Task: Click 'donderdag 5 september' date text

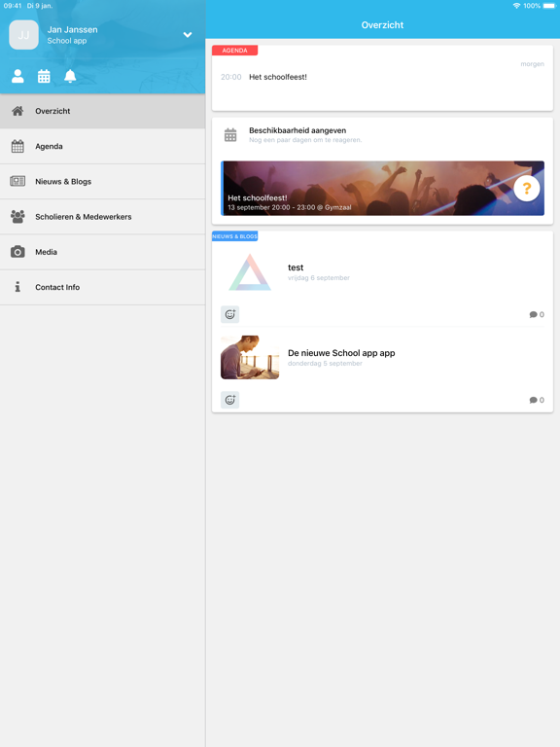Action: coord(325,364)
